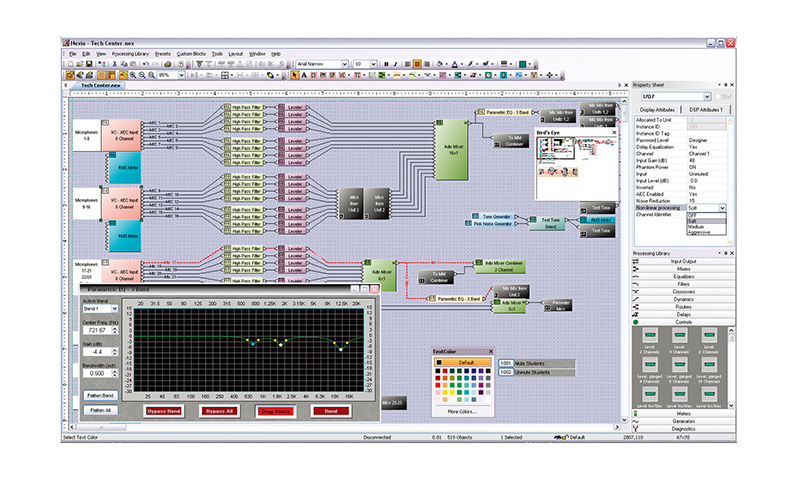This screenshot has width=800, height=492.
Task: Select the Tone Generator block
Action: click(497, 218)
